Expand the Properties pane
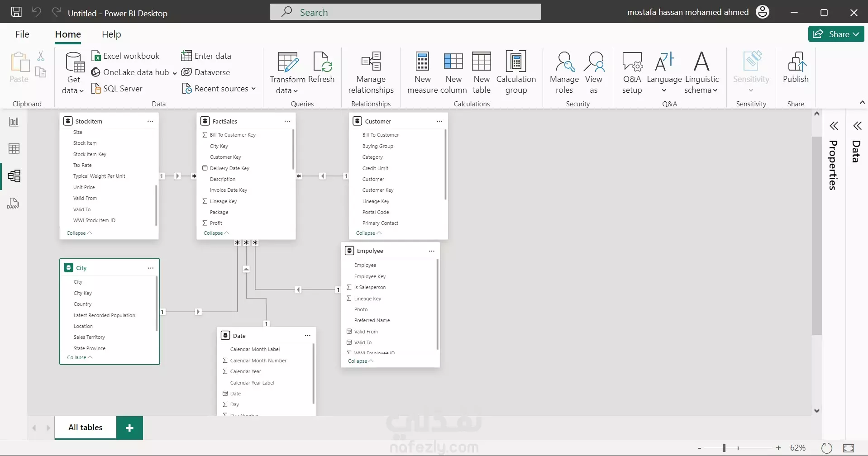The width and height of the screenshot is (868, 456). [x=834, y=126]
